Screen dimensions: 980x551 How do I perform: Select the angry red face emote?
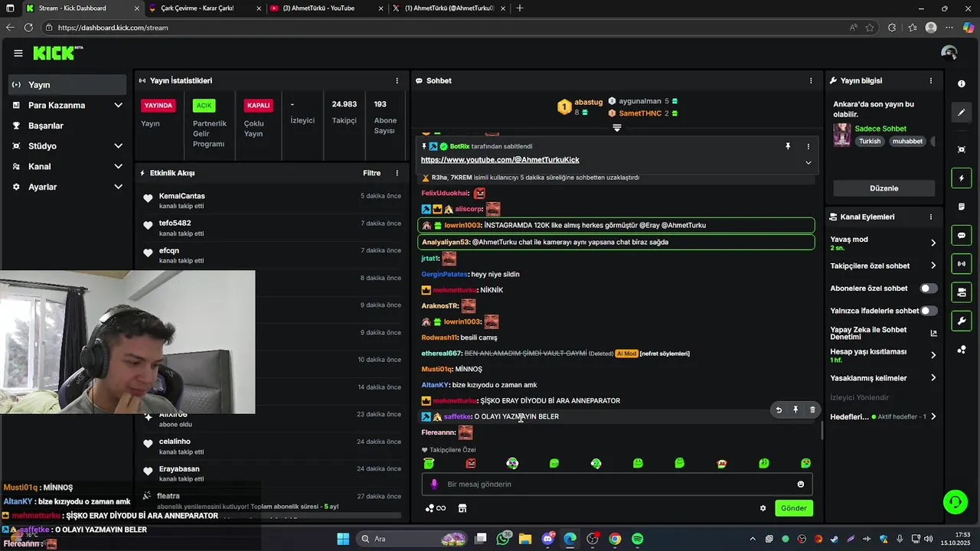471,463
